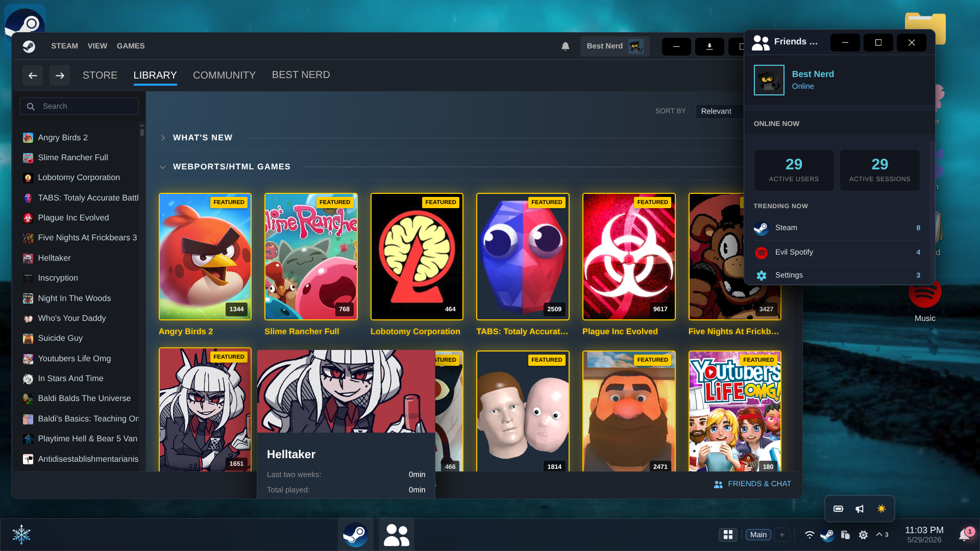
Task: Open the Youtubers Life OMG cover
Action: click(x=735, y=411)
